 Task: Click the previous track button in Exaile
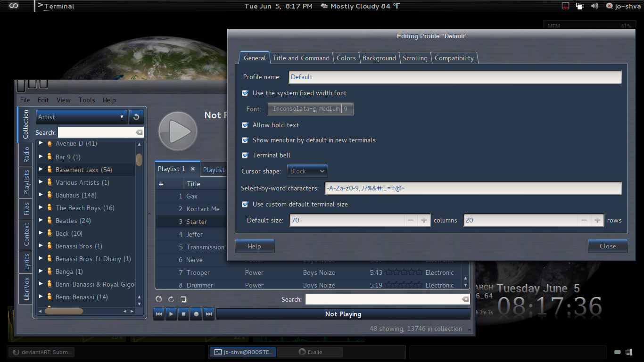coord(159,314)
